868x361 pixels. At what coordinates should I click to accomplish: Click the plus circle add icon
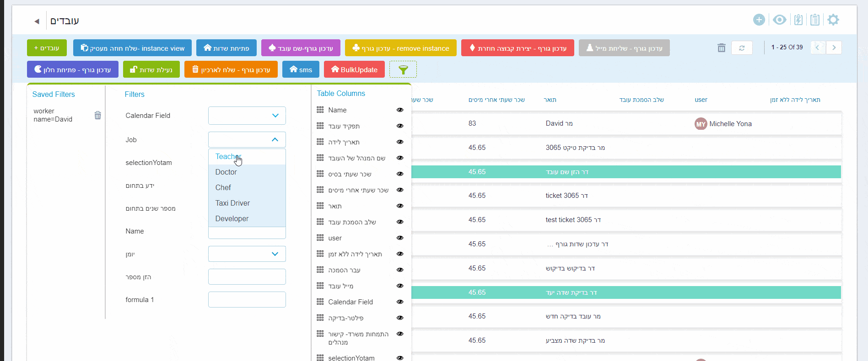(x=759, y=20)
